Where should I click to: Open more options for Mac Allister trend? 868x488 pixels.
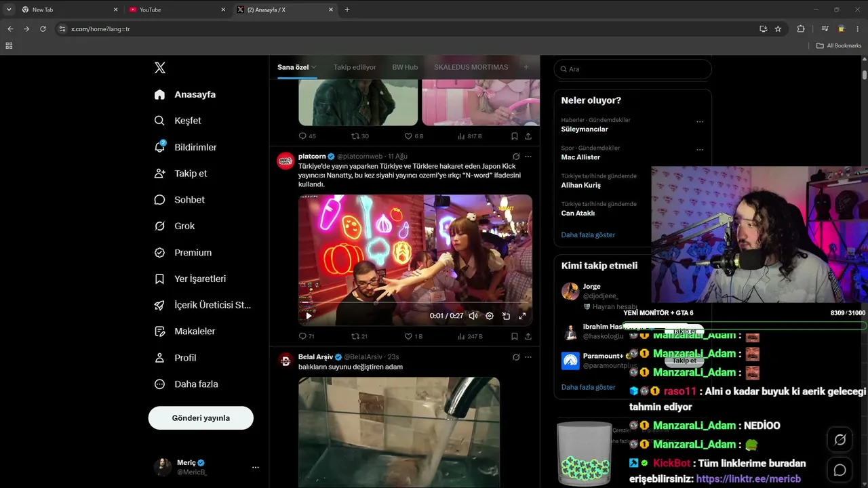(700, 150)
